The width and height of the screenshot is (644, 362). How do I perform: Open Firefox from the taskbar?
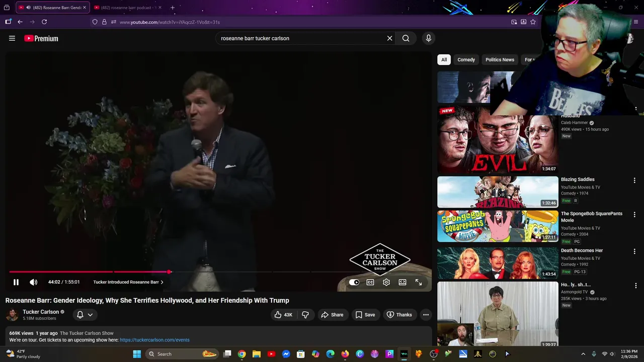(345, 354)
